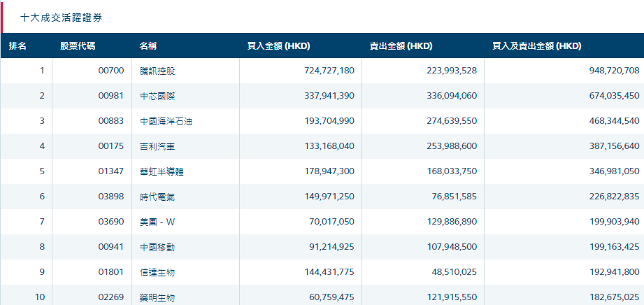Select the name 中芯國際

157,96
